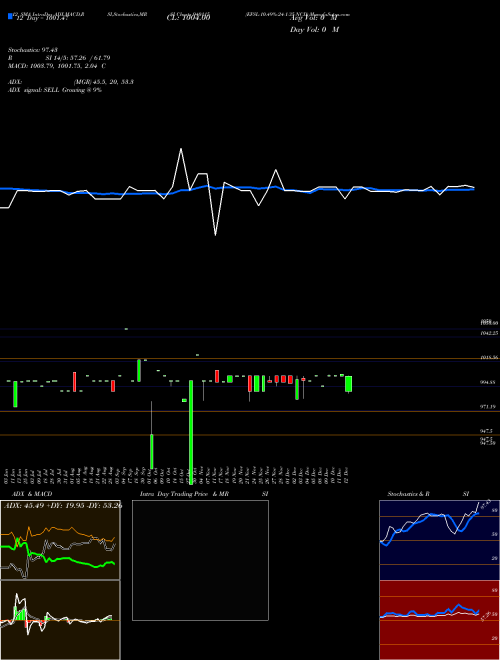Click the 'Day Vol: 0 M' text
Viewport: 500px width, 660px height.
click(x=314, y=30)
